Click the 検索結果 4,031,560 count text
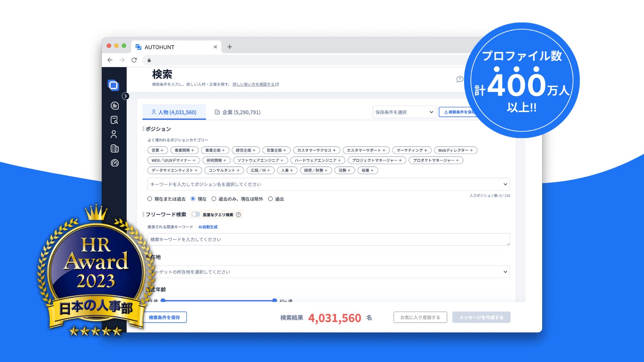Viewport: 644px width, 362px height. 326,318
